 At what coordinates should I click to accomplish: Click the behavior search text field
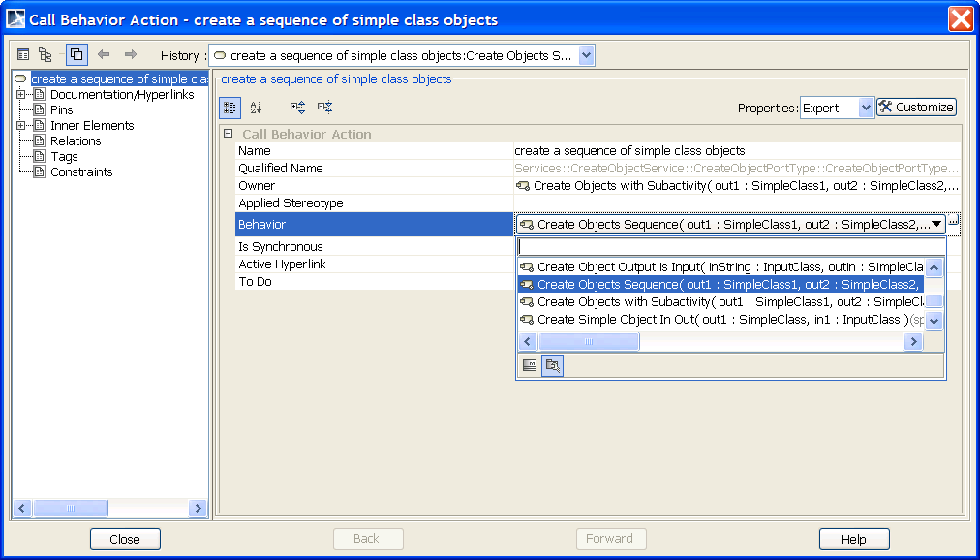731,247
